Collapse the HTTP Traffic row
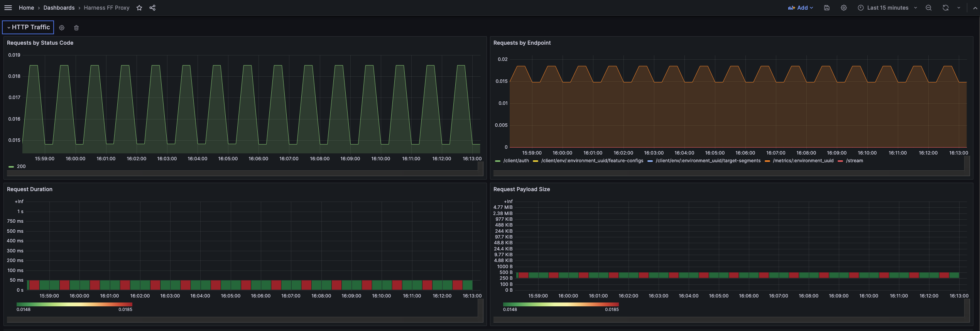980x331 pixels. 28,27
